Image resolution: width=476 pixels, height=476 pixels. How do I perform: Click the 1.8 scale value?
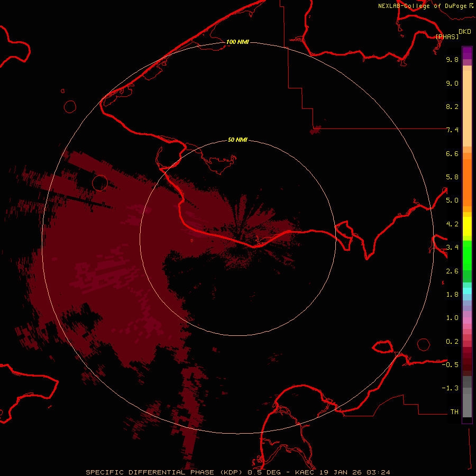pos(452,295)
